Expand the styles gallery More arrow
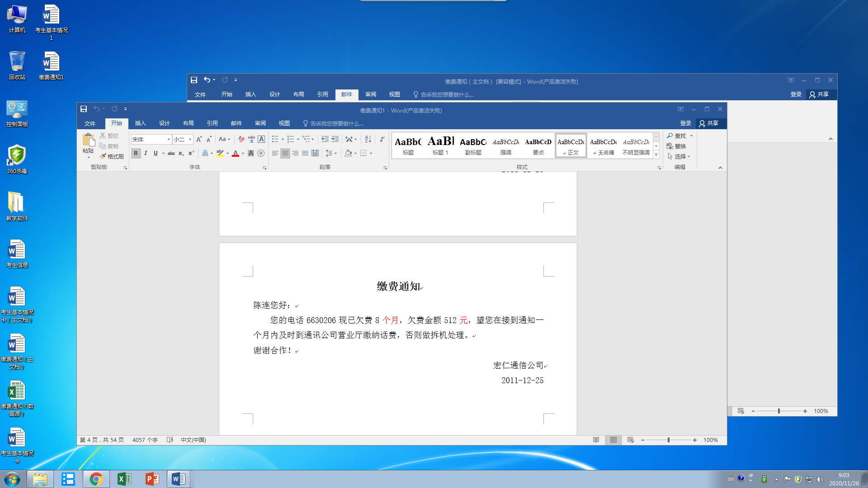Image resolution: width=868 pixels, height=488 pixels. pyautogui.click(x=656, y=155)
